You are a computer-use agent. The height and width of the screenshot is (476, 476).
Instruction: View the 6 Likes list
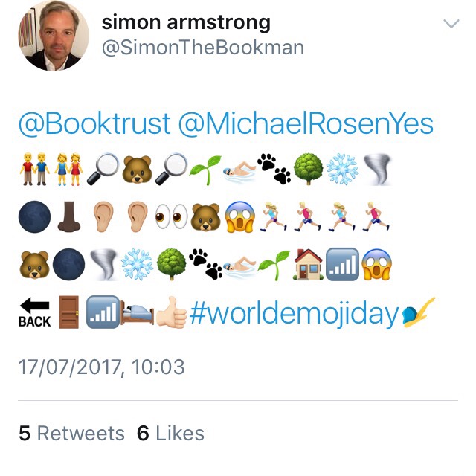pyautogui.click(x=170, y=433)
